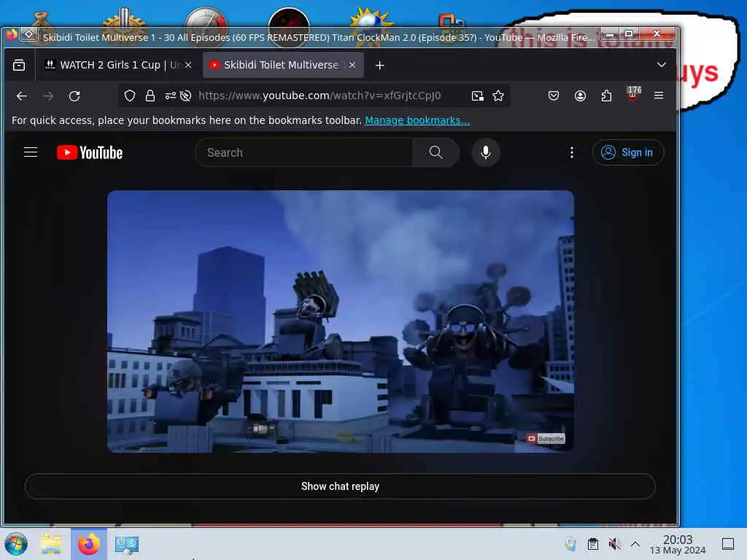
Task: Reload the current YouTube page
Action: point(74,96)
